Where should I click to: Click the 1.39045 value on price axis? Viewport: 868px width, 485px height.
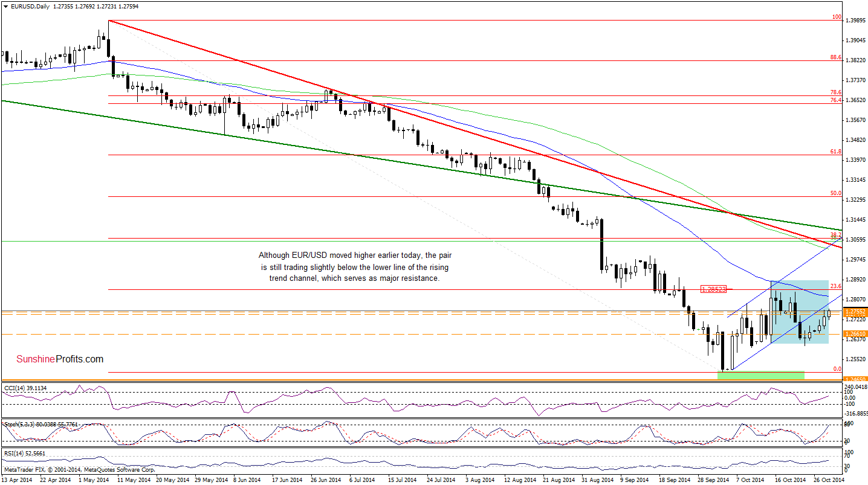856,40
